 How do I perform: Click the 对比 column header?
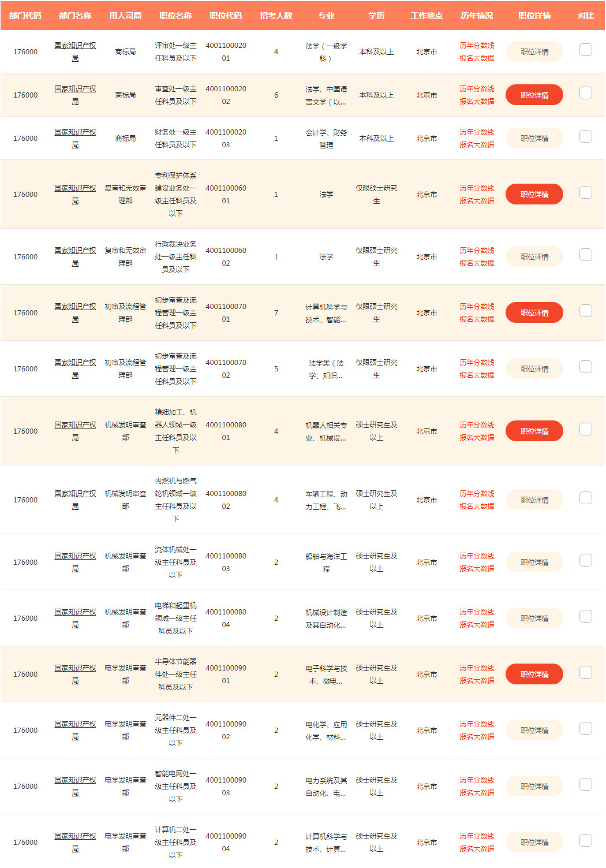[585, 16]
